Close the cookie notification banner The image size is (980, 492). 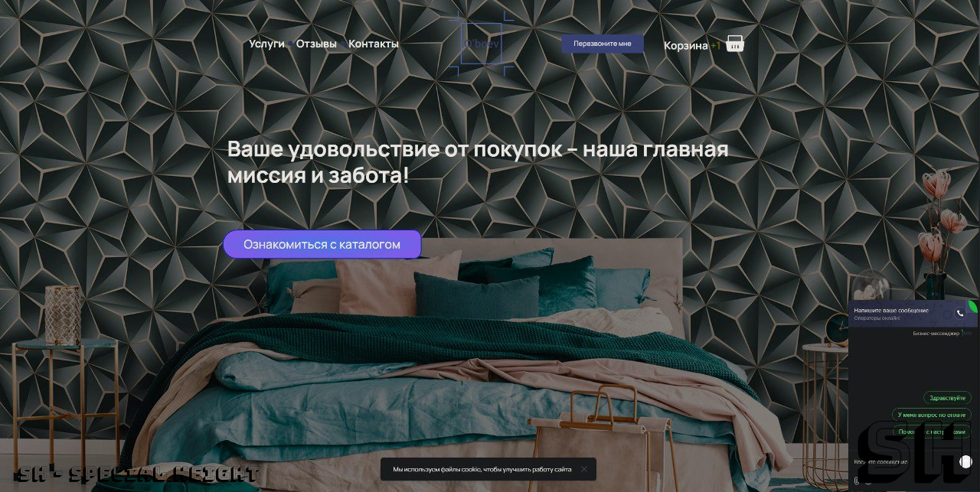(584, 469)
